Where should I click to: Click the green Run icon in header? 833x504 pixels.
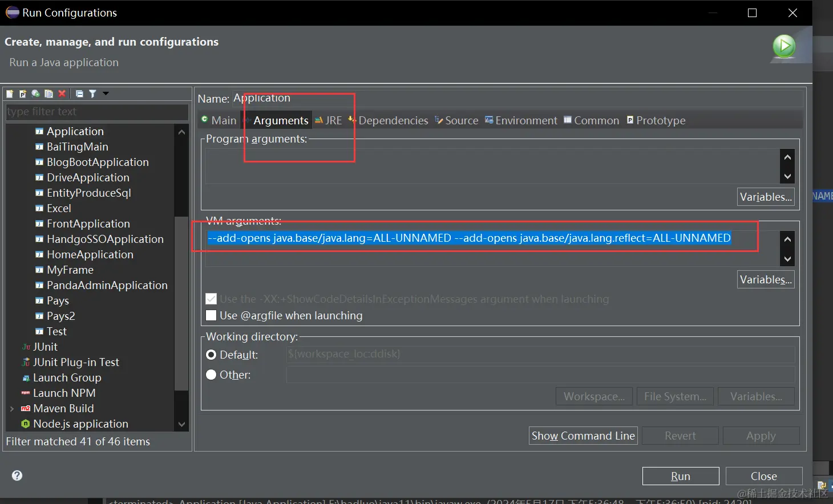click(784, 46)
